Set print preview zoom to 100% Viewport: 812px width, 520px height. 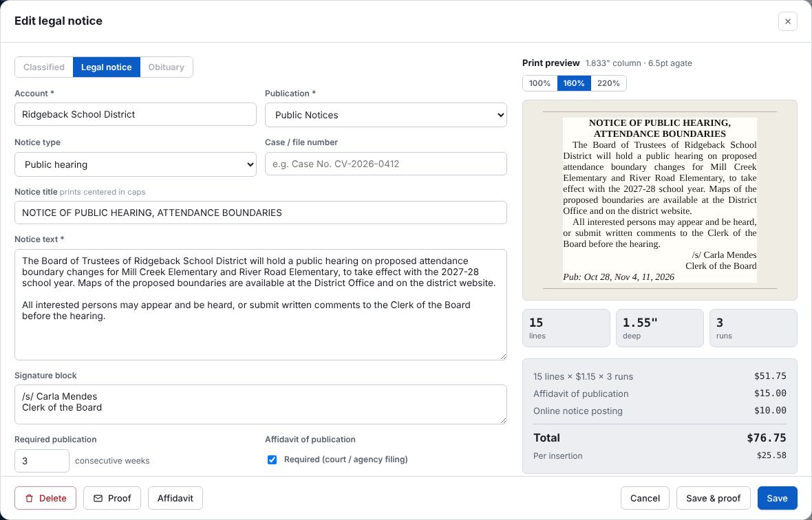point(539,83)
